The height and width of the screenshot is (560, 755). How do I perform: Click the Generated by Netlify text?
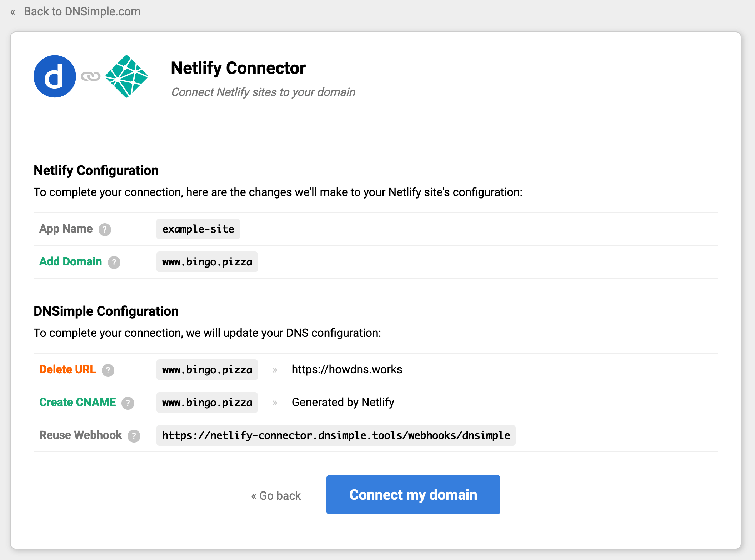click(343, 402)
